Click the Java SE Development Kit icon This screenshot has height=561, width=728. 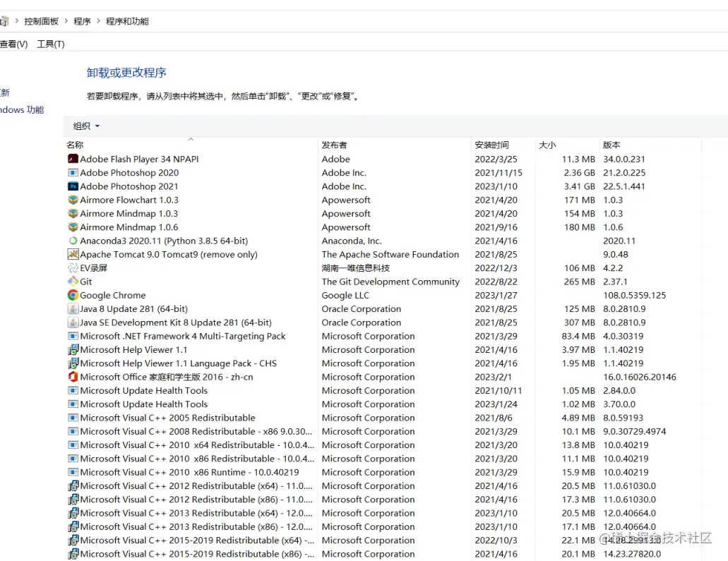point(73,322)
